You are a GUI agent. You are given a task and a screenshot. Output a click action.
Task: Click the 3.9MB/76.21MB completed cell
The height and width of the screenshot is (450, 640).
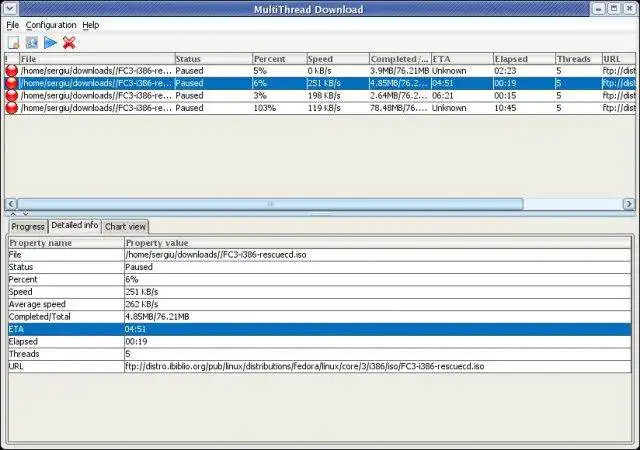tap(400, 71)
